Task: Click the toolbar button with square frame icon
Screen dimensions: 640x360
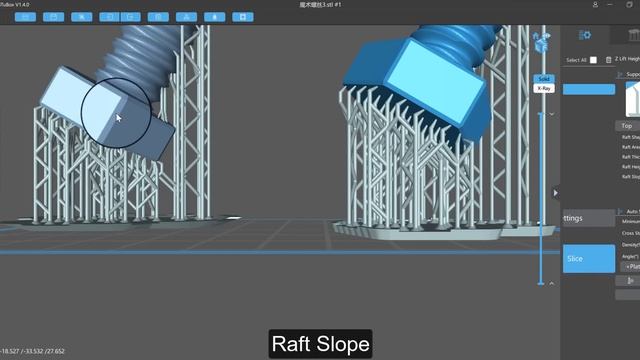Action: (x=242, y=17)
